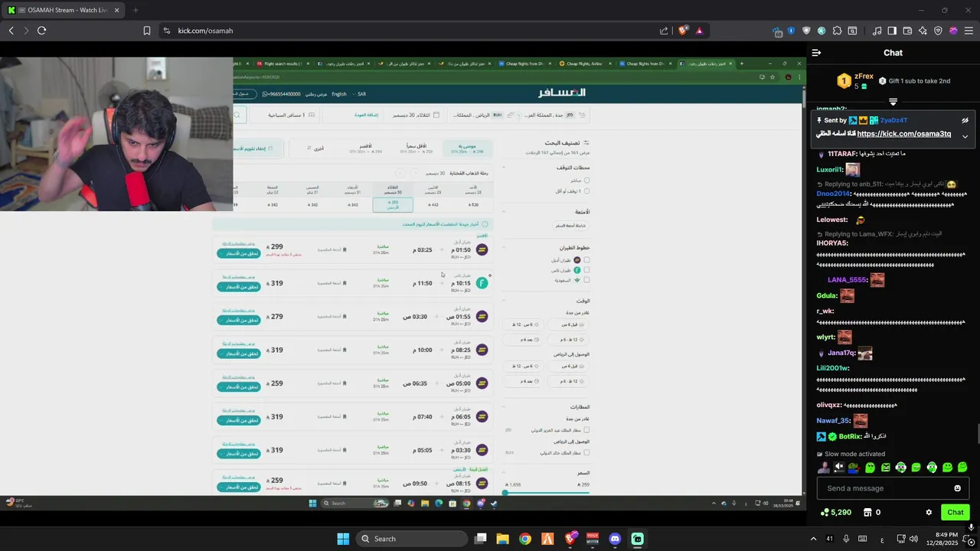Collapse the Kick chat panel icon
The image size is (980, 551).
pyautogui.click(x=816, y=53)
